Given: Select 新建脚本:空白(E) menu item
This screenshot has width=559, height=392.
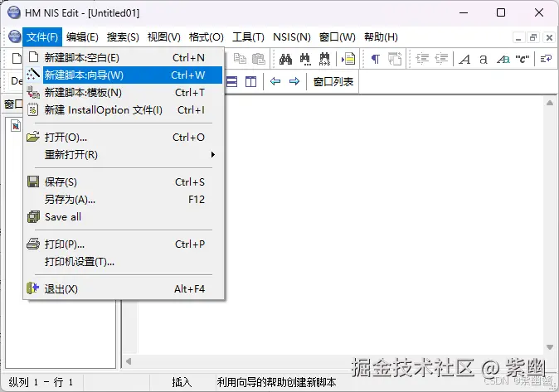Looking at the screenshot, I should coord(124,57).
